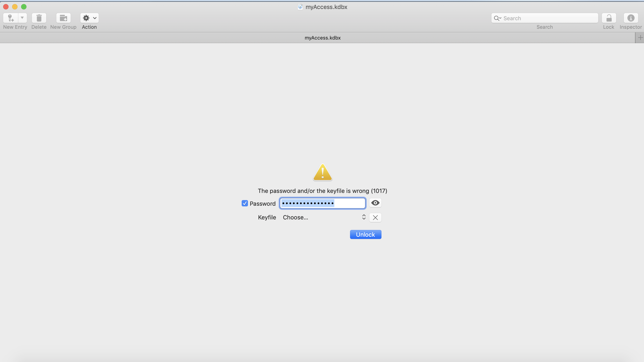Screen dimensions: 644x362
Task: Open the New Entry dropdown arrow
Action: (x=22, y=18)
